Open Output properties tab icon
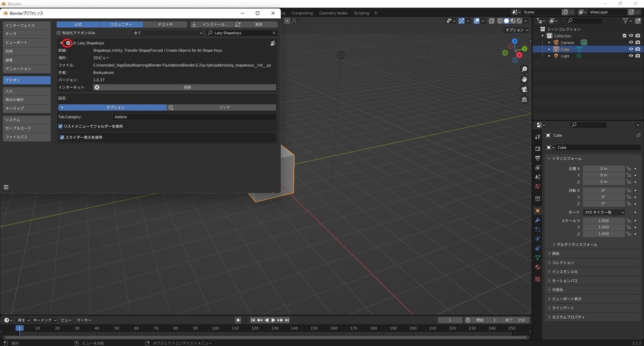 [537, 158]
